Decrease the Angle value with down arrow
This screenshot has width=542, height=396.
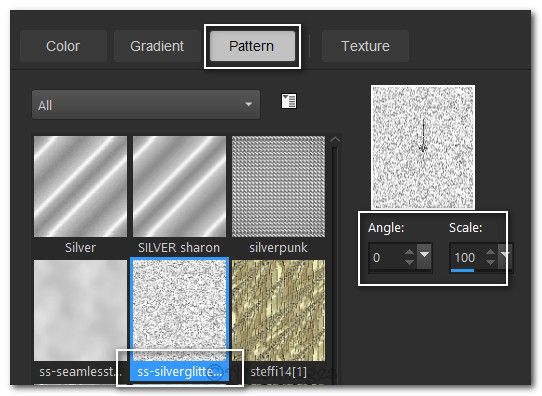point(409,263)
